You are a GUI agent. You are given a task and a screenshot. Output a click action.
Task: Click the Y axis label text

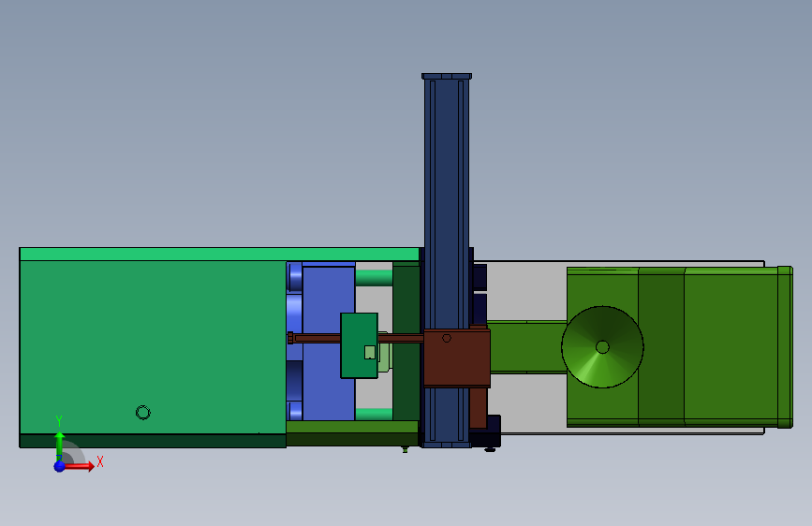click(x=59, y=421)
